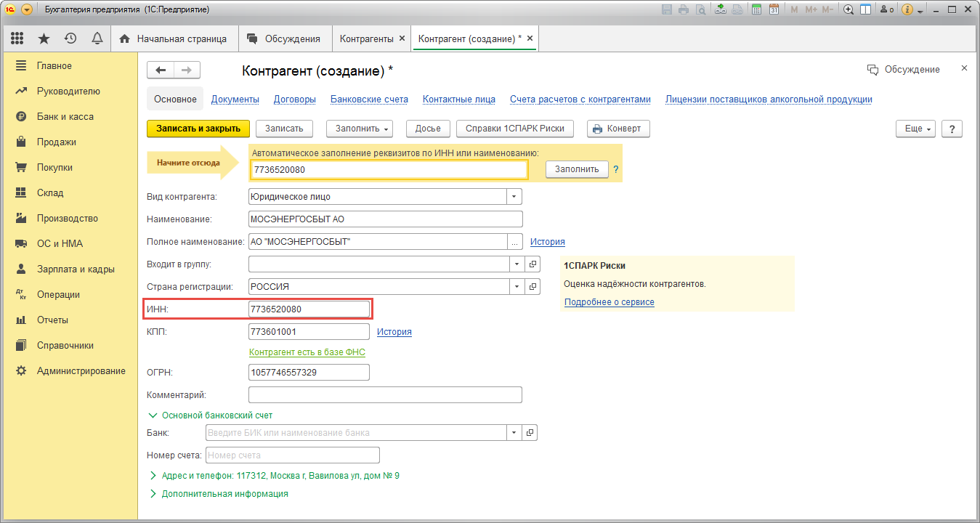
Task: Open the History clock icon
Action: [x=70, y=38]
